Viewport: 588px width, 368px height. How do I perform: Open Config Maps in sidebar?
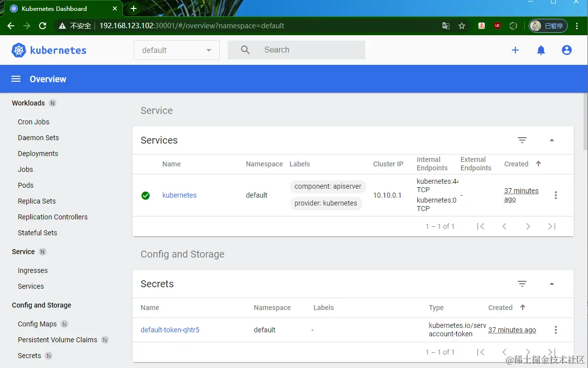(37, 324)
